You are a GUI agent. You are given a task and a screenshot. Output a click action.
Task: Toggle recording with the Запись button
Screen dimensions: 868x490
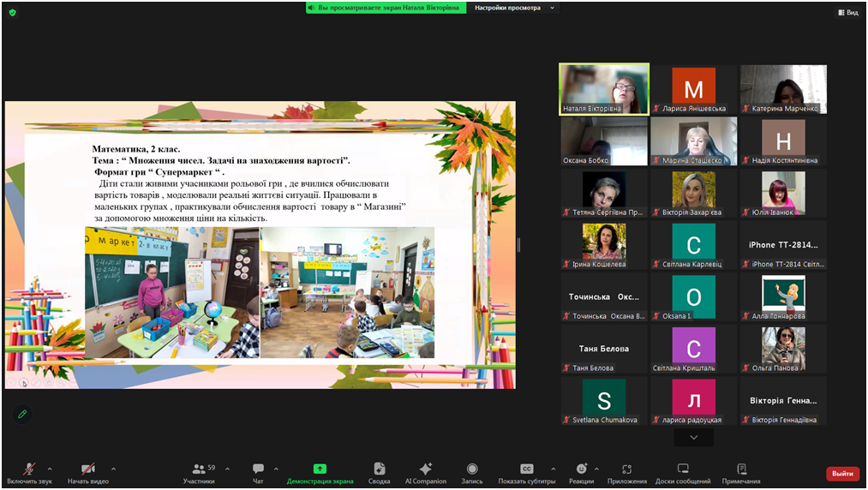coord(472,469)
